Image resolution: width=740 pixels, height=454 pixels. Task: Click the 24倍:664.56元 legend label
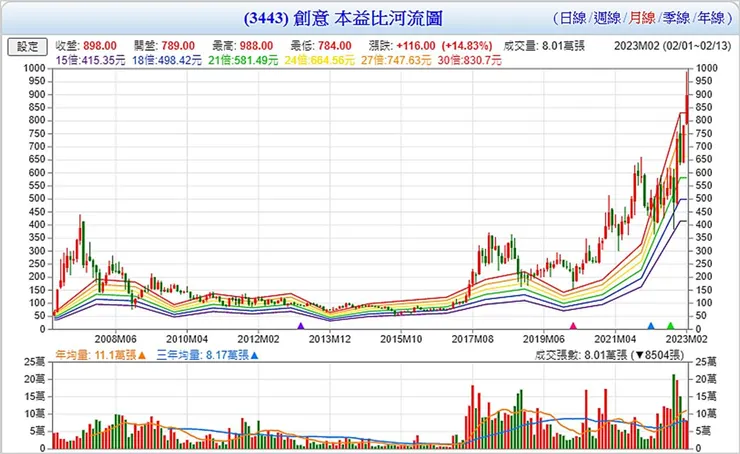click(x=320, y=60)
